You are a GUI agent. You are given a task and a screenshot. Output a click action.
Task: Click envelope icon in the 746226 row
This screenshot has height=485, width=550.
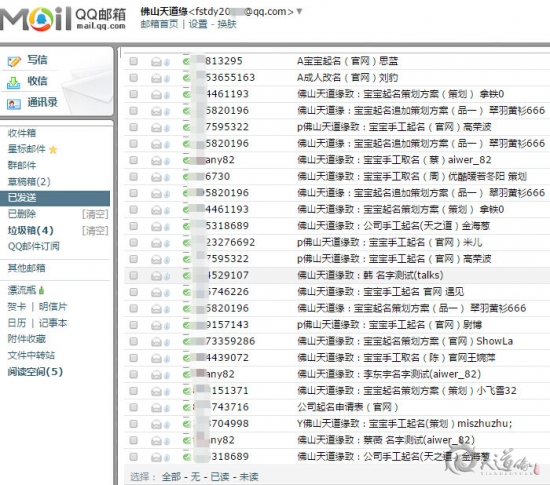point(156,292)
